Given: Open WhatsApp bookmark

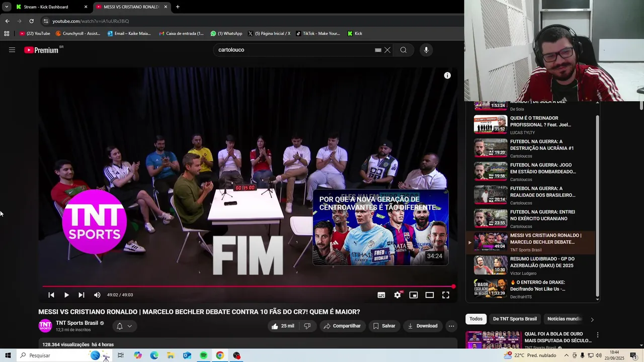Looking at the screenshot, I should point(226,34).
